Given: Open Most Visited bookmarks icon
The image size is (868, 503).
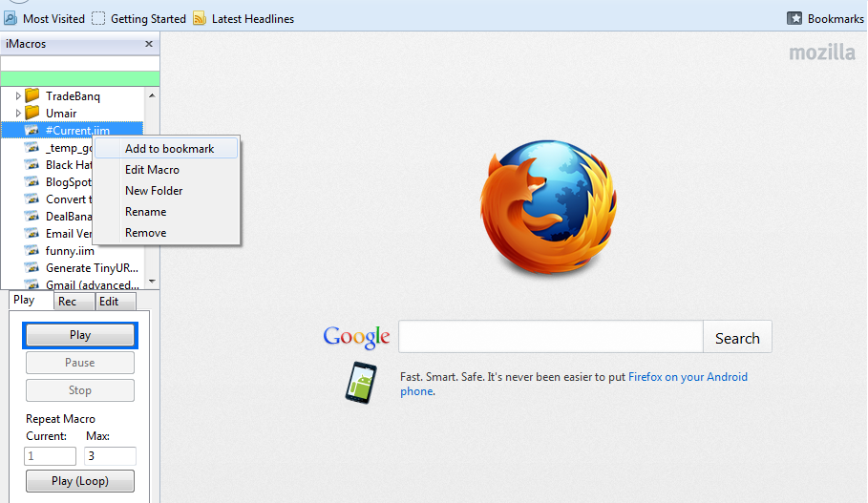Looking at the screenshot, I should pyautogui.click(x=11, y=18).
